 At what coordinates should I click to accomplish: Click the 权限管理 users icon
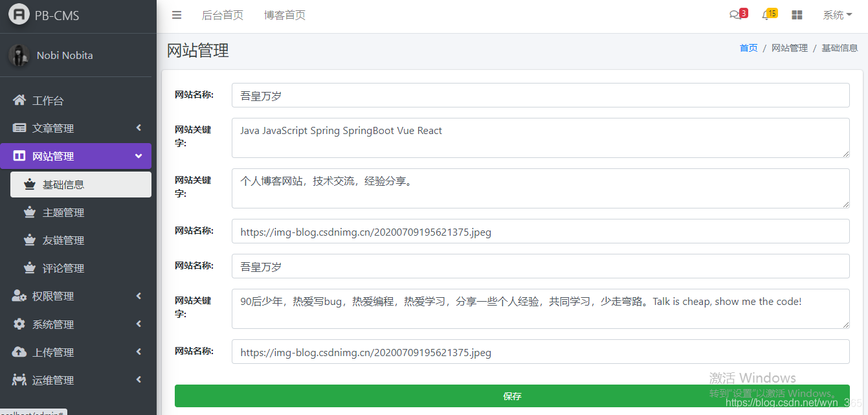(19, 296)
